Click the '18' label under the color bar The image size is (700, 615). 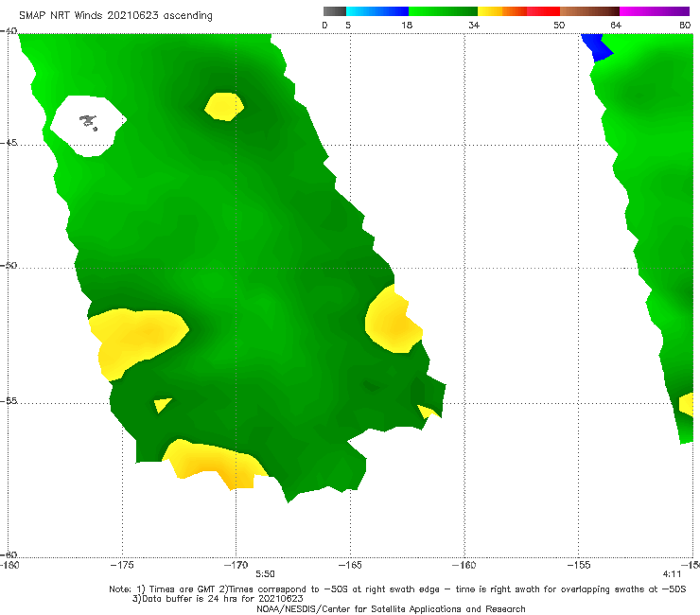click(407, 25)
